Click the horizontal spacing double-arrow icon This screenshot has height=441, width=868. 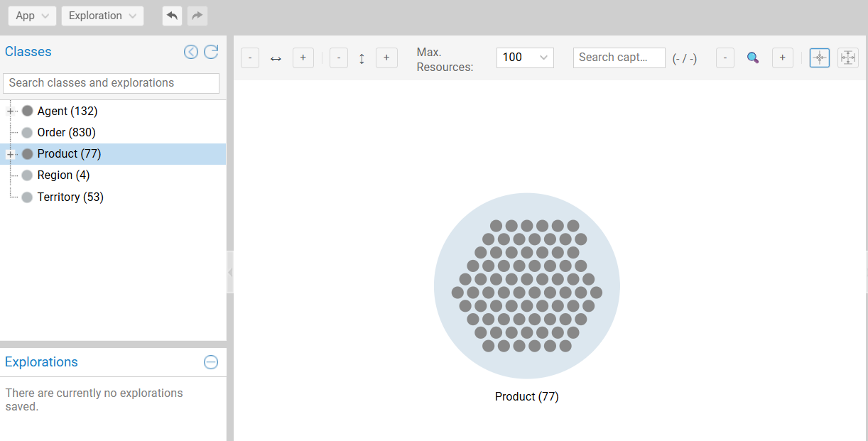(x=276, y=58)
